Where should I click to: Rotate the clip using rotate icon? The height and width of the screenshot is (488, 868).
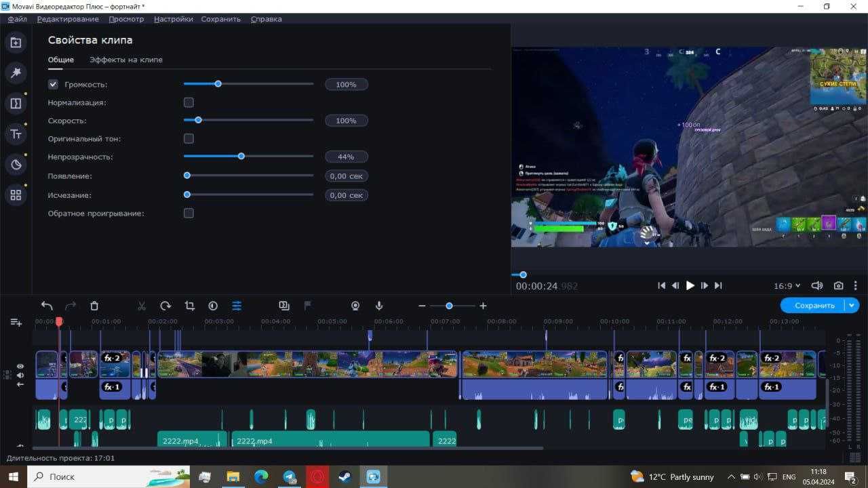point(165,306)
